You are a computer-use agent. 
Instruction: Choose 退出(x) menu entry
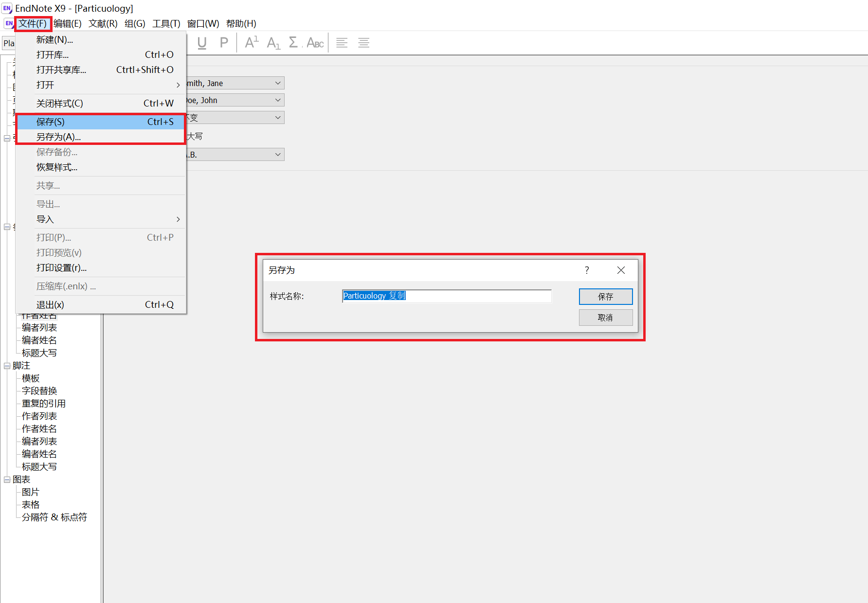point(101,305)
